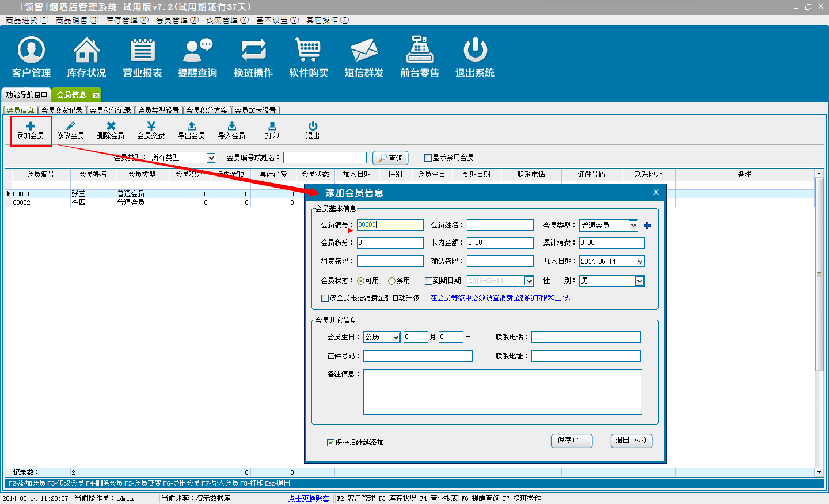
Task: Open the 加入日期 date dropdown
Action: [640, 261]
